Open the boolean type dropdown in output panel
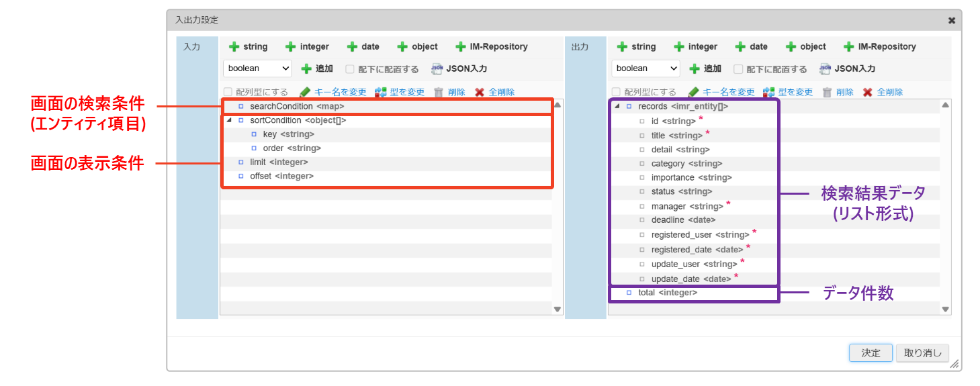The height and width of the screenshot is (386, 980). coord(645,68)
